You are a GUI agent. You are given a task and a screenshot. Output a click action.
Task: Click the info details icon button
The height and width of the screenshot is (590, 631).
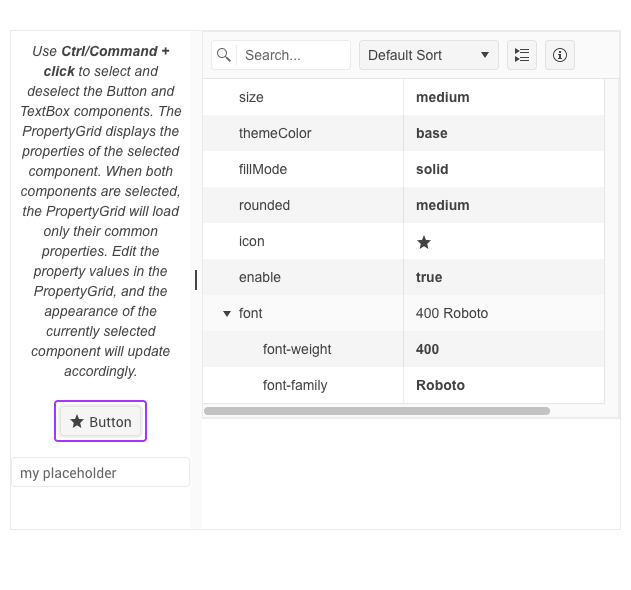point(560,55)
